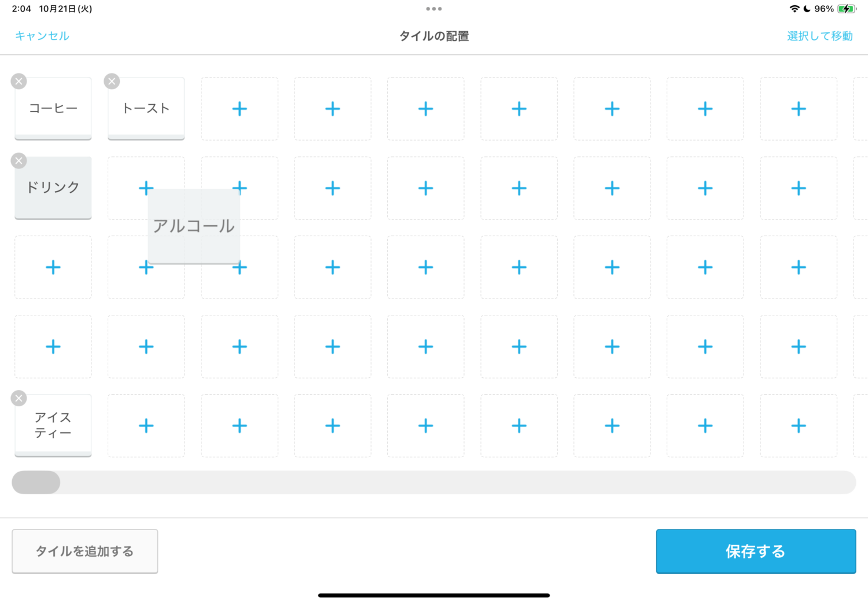Select the コーヒー tile
The image size is (868, 603).
point(53,109)
